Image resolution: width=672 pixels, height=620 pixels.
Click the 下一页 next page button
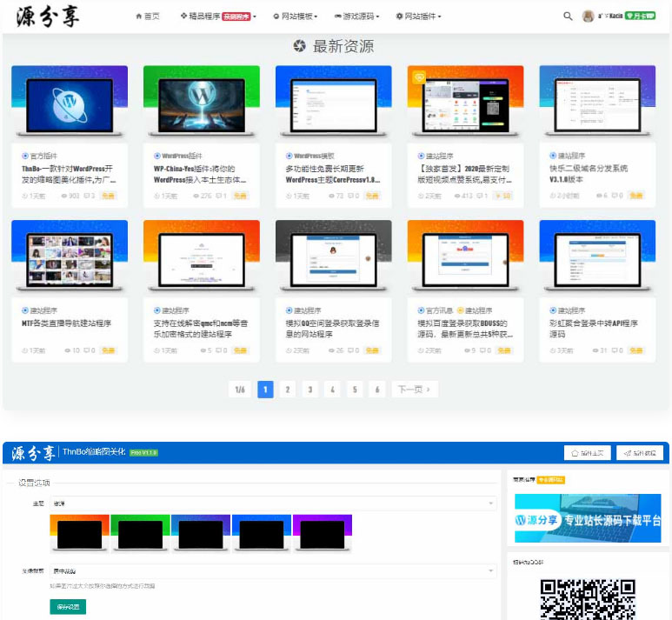[415, 390]
